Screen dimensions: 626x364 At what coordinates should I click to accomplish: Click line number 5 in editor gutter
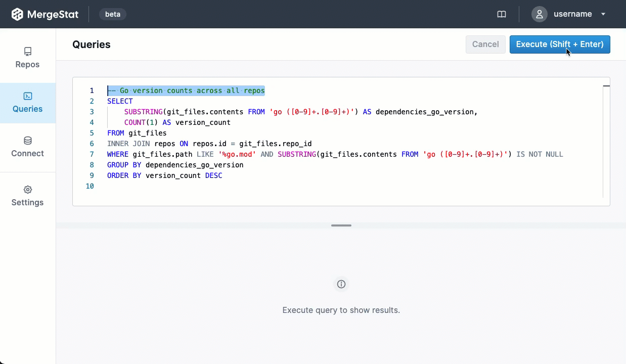(92, 133)
